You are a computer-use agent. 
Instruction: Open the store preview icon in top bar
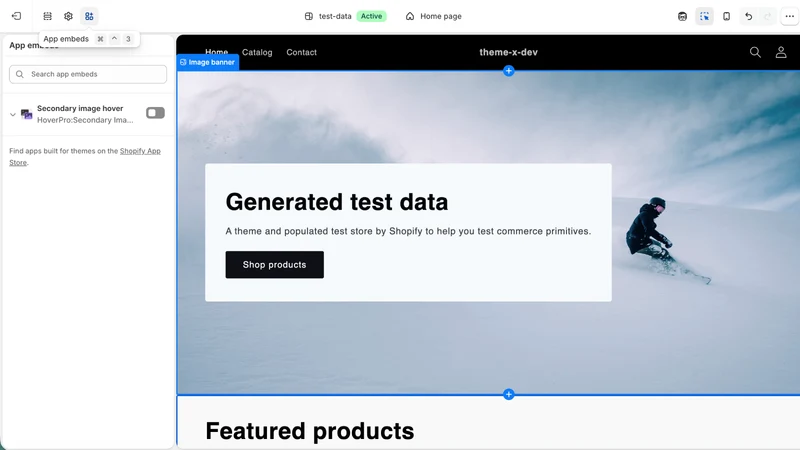(x=682, y=16)
